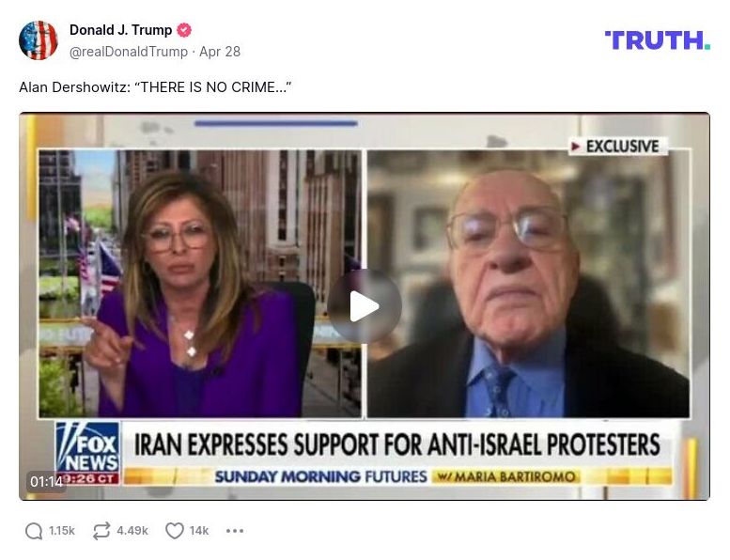Viewport: 730px width, 560px height.
Task: Click the 01:14 video duration badge
Action: coord(46,481)
